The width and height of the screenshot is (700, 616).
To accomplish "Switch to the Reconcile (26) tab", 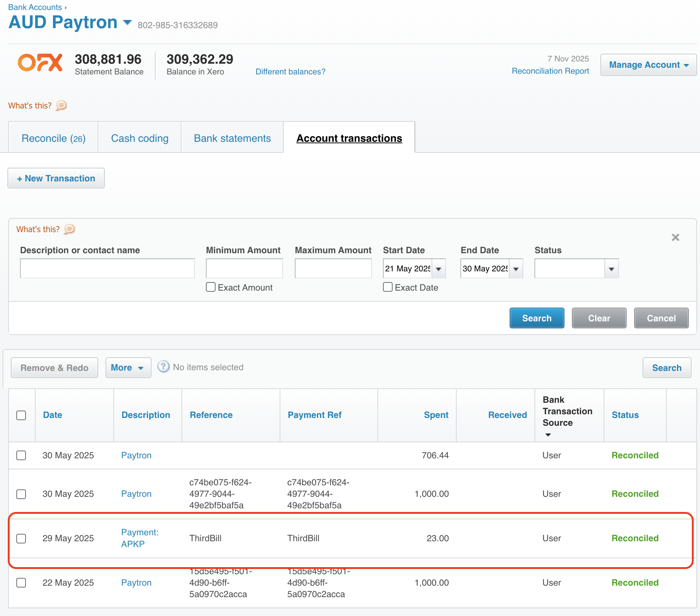I will [53, 138].
